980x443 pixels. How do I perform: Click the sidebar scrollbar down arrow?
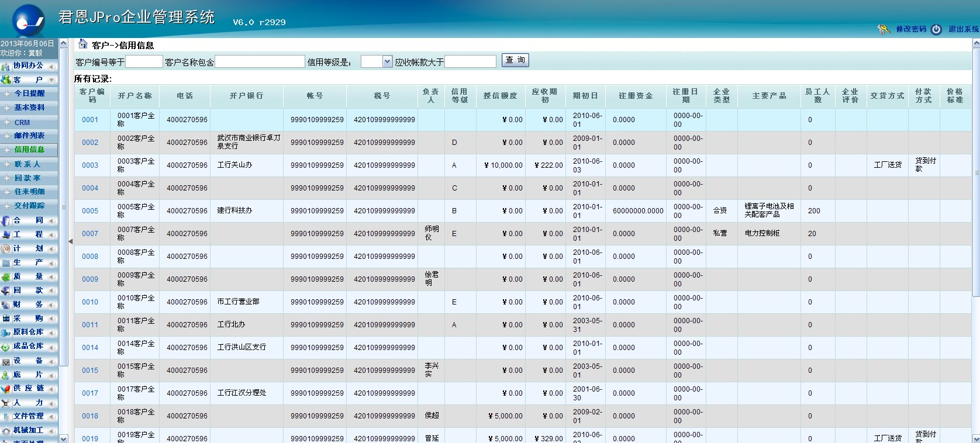[x=64, y=438]
